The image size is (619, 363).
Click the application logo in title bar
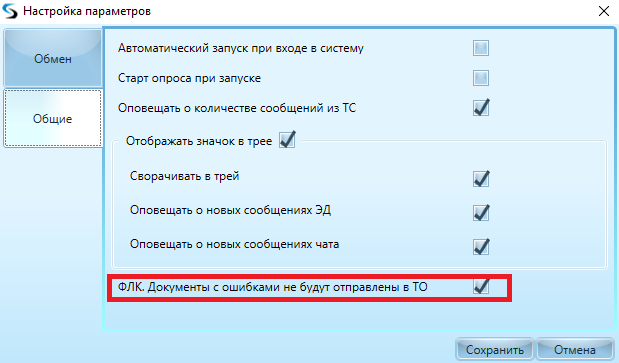point(10,11)
